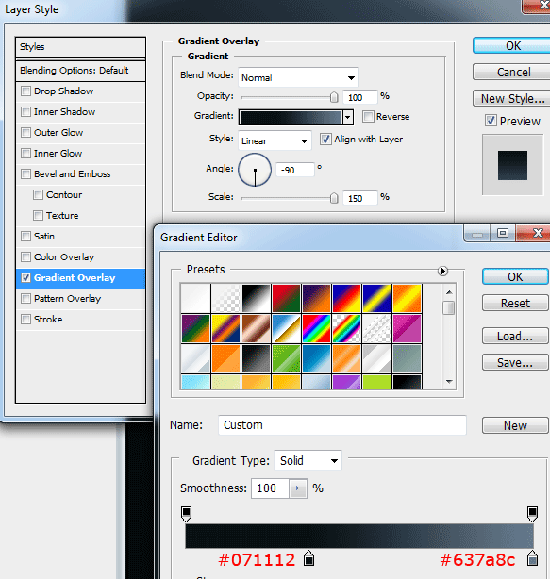Select the left black color stop

point(309,558)
